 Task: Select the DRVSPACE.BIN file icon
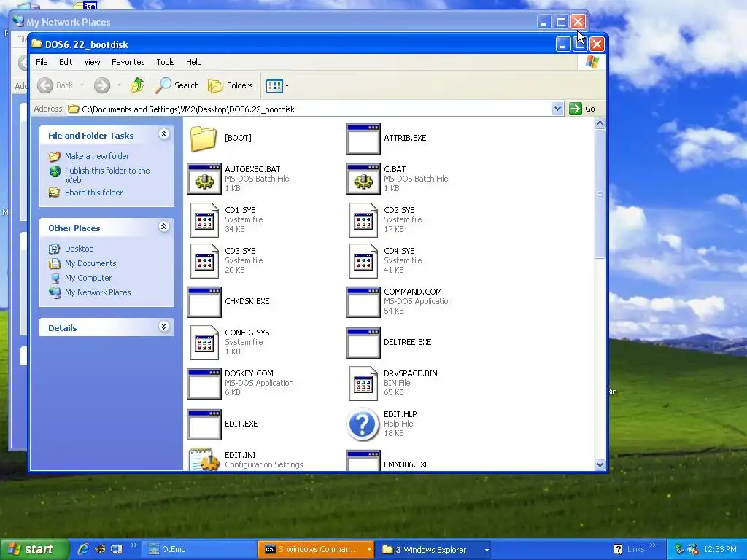363,384
